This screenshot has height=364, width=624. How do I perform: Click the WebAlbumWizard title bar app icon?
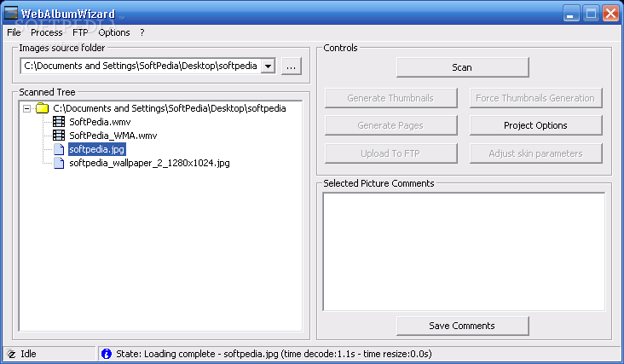click(11, 13)
